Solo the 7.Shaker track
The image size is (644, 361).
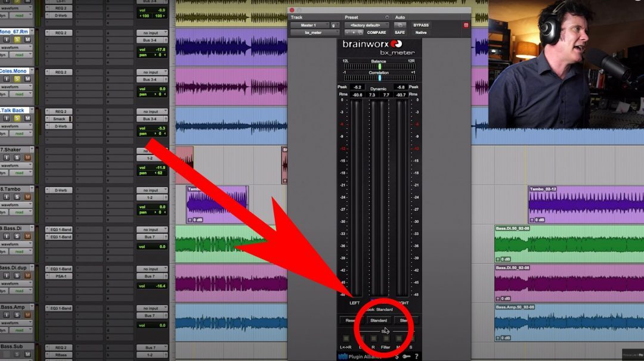click(x=17, y=157)
